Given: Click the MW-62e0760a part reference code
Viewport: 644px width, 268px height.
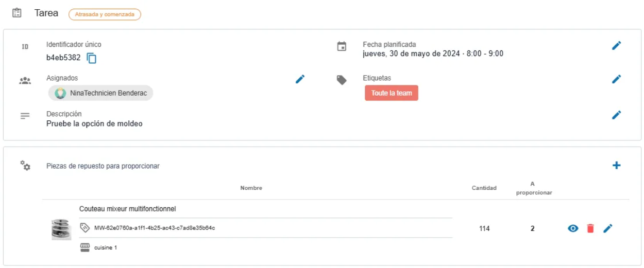Looking at the screenshot, I should click(x=154, y=228).
